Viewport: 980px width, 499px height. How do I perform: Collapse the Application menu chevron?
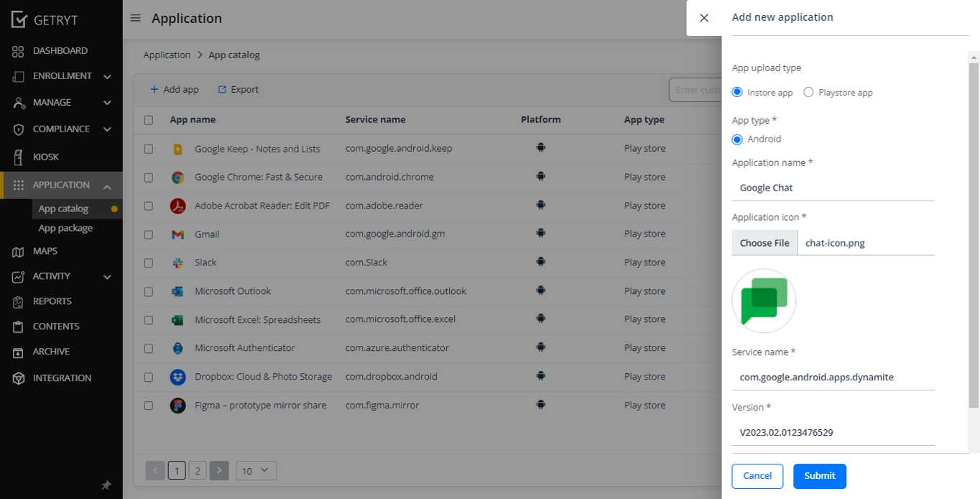pyautogui.click(x=107, y=187)
